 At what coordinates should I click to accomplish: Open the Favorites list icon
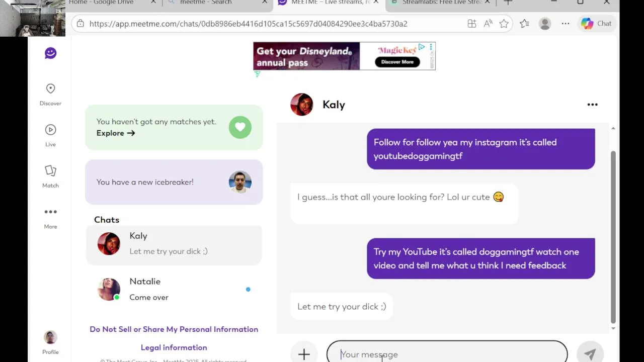click(524, 24)
